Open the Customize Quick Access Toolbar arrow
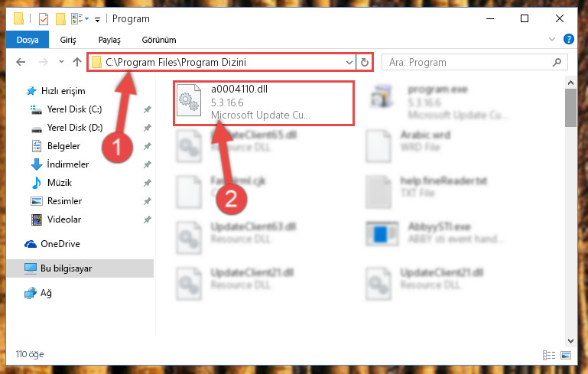Viewport: 588px width, 374px height. click(x=98, y=20)
